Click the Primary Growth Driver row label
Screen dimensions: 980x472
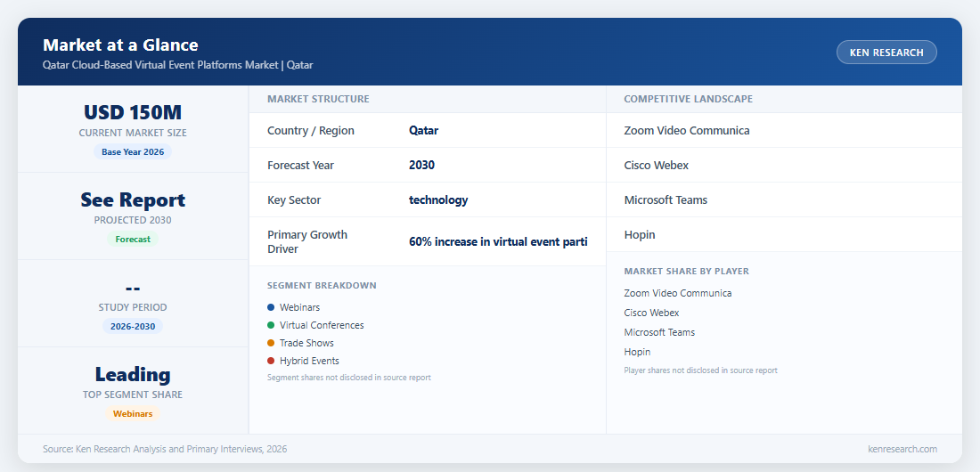[306, 242]
